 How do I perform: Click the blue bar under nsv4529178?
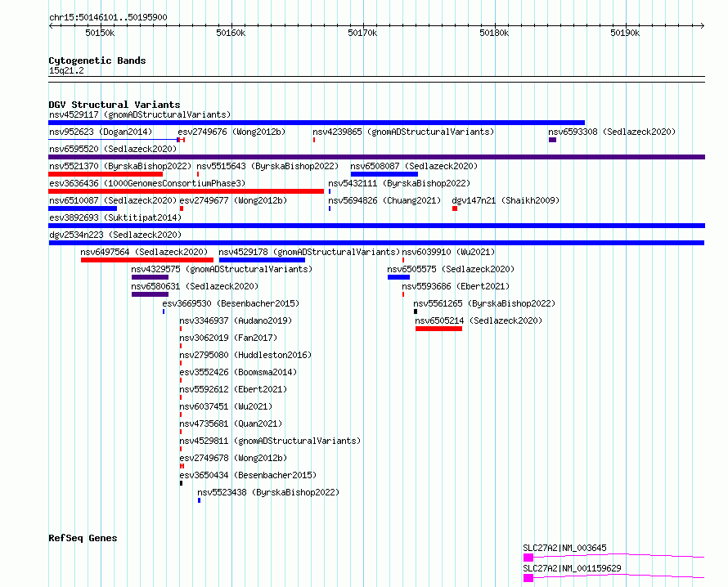tap(262, 260)
